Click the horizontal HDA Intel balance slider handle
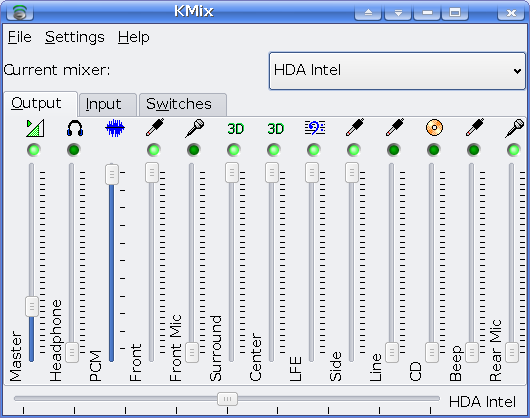530x418 pixels. [x=227, y=399]
